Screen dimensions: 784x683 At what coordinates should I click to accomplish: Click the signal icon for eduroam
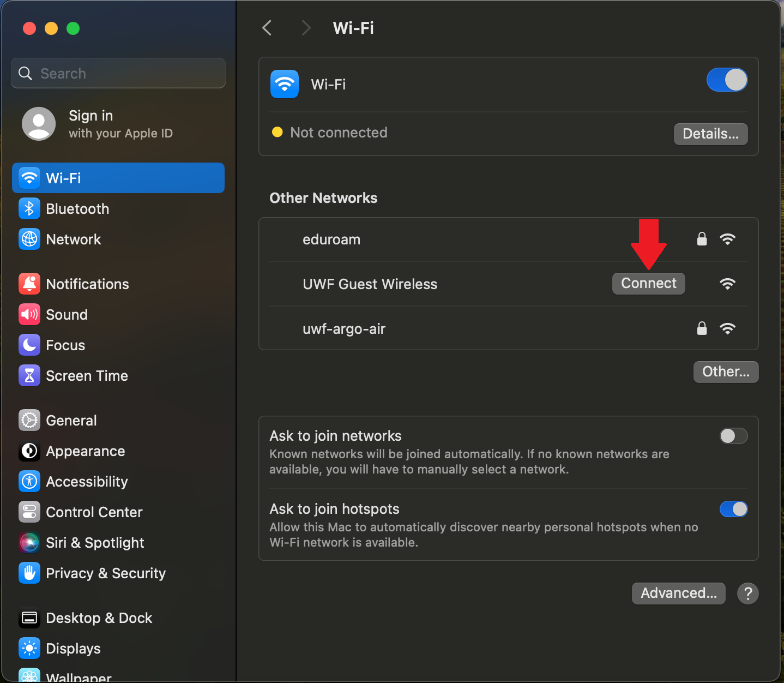click(728, 239)
